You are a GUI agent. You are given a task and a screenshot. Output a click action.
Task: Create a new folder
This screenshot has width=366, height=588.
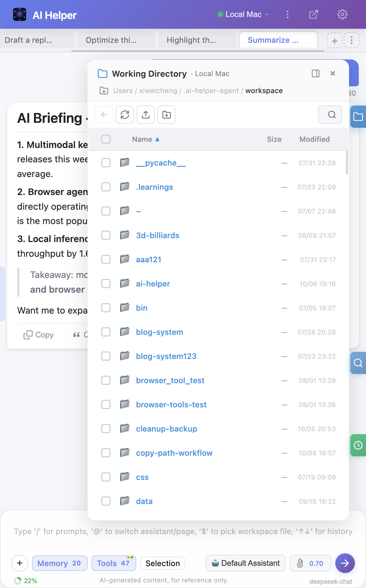[167, 115]
